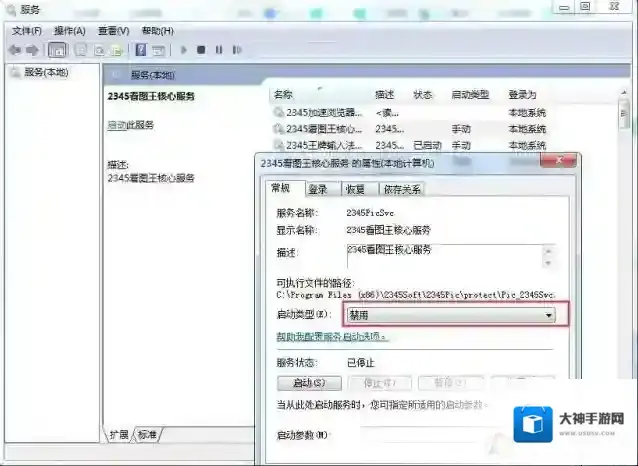Switch to the 依存关系 tab

402,189
